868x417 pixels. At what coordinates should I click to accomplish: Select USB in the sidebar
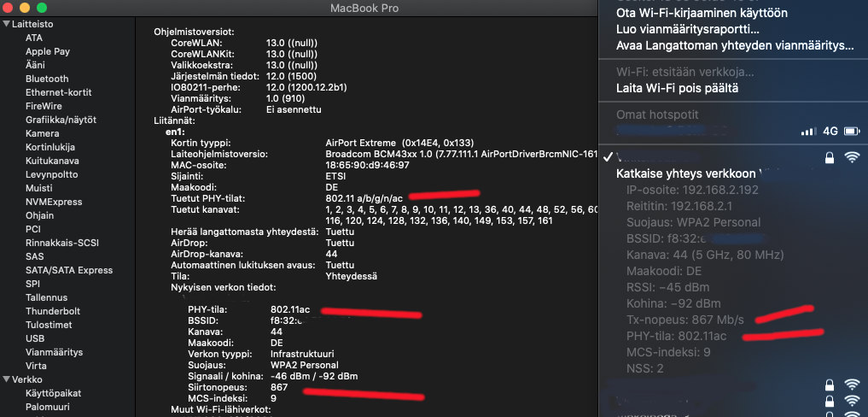(35, 338)
